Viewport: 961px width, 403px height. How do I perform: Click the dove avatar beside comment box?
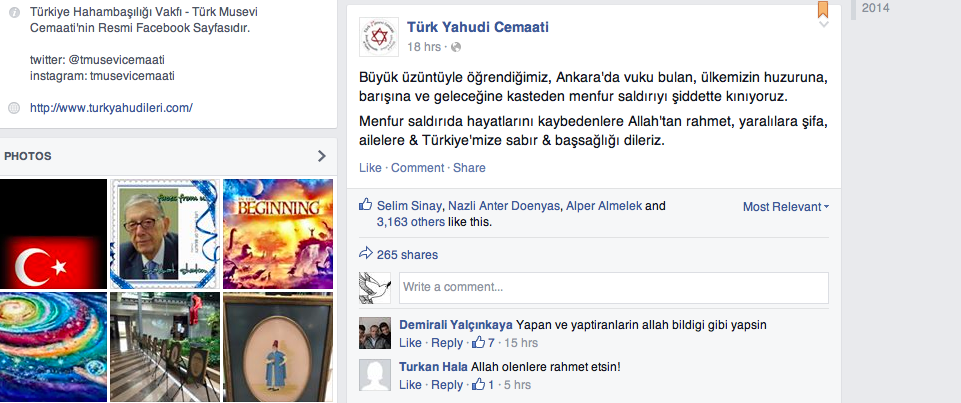[374, 288]
